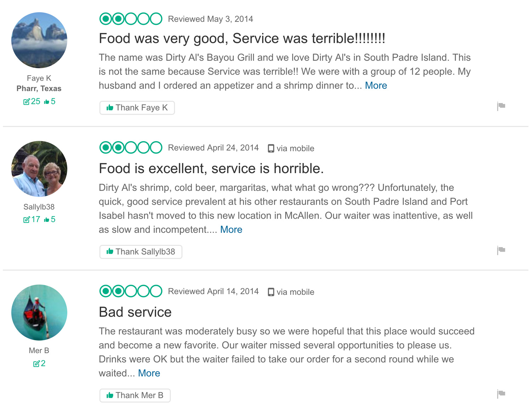Screen dimensions: 532x408
Task: Click Faye K's review count icon
Action: click(x=27, y=102)
